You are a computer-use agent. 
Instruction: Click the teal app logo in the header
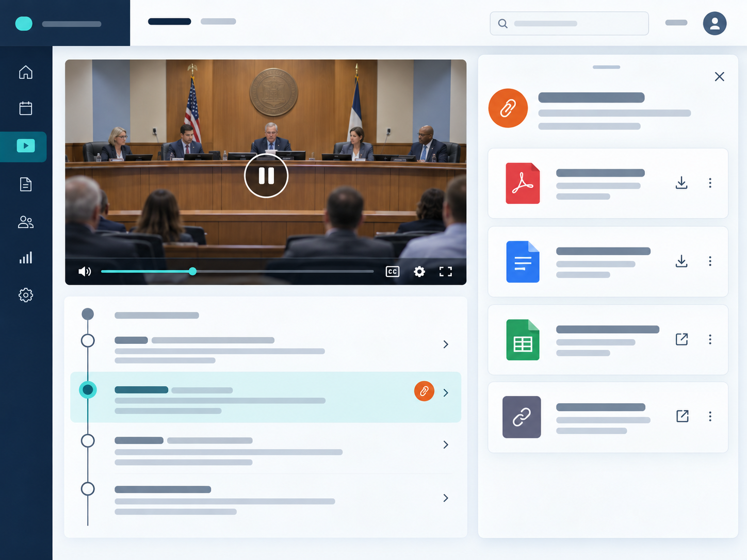pyautogui.click(x=24, y=24)
